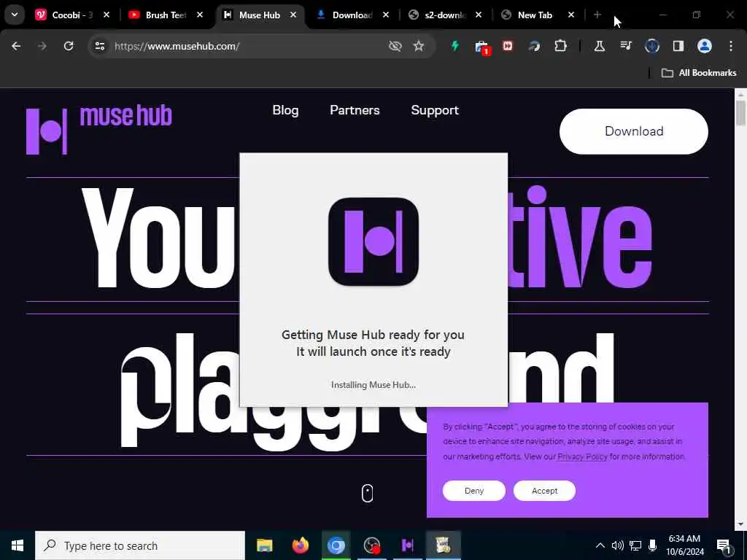This screenshot has width=747, height=560.
Task: Click the blue circular download extension icon
Action: [651, 46]
